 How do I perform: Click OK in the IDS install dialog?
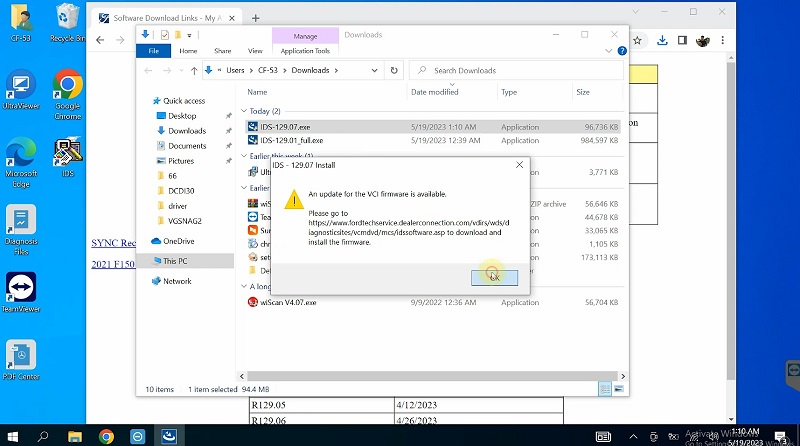(494, 276)
